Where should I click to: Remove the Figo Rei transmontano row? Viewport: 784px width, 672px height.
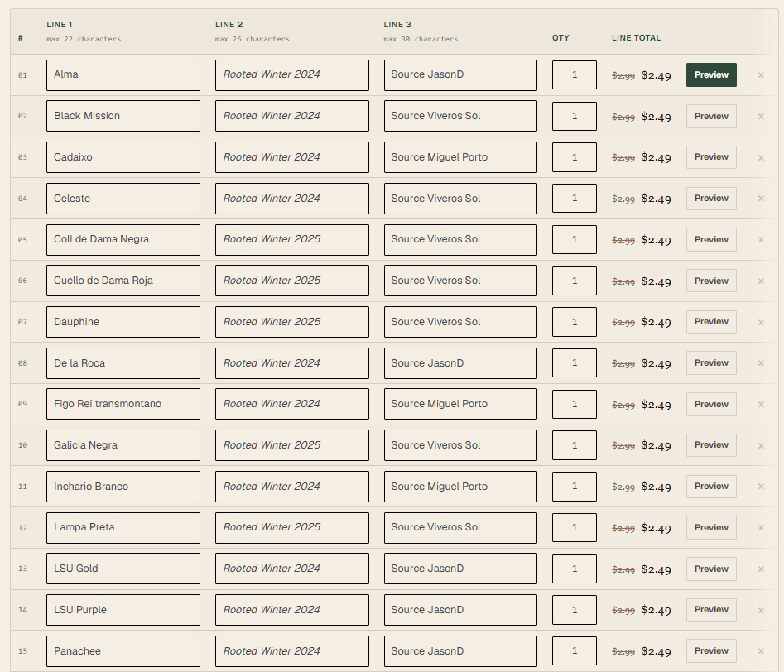[761, 405]
